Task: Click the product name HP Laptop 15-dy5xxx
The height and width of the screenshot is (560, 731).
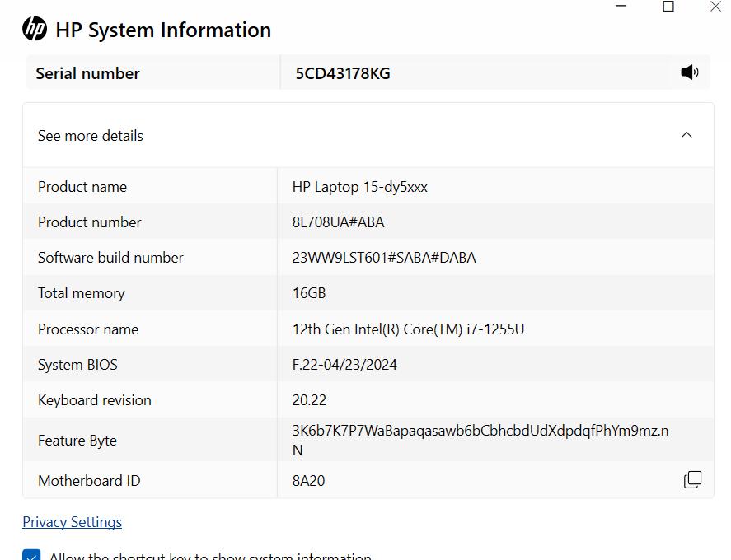Action: tap(359, 187)
